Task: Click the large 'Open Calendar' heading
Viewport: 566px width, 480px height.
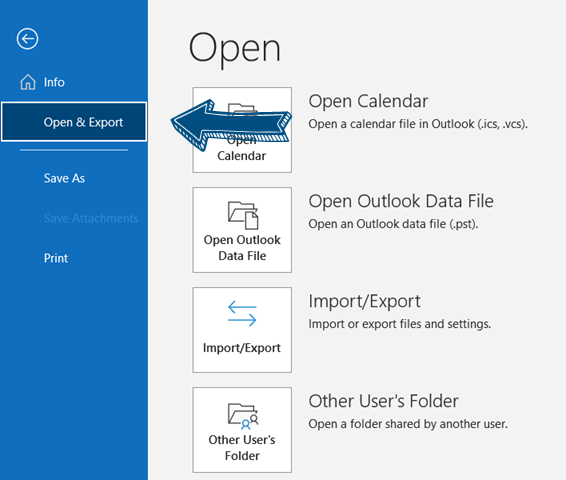Action: [x=368, y=101]
